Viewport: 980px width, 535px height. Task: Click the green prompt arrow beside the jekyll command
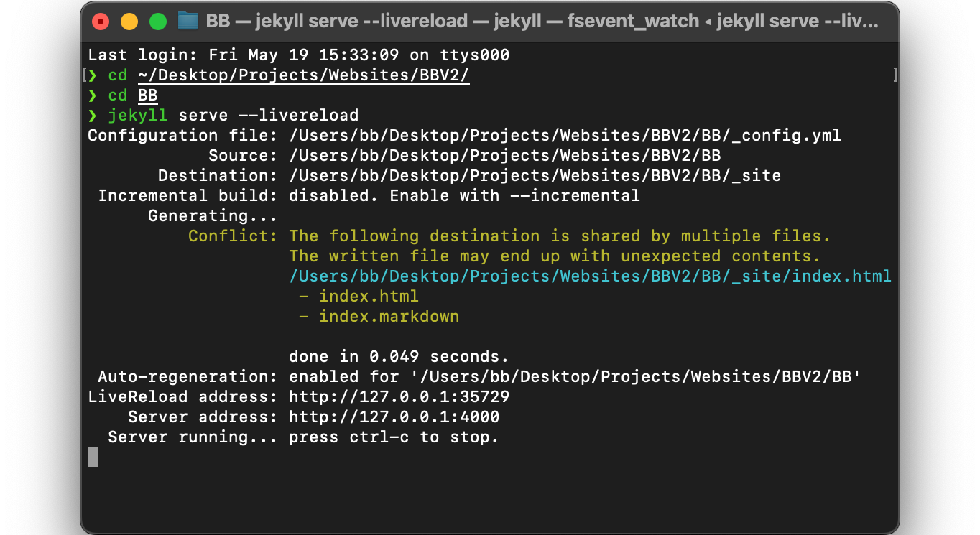(92, 115)
